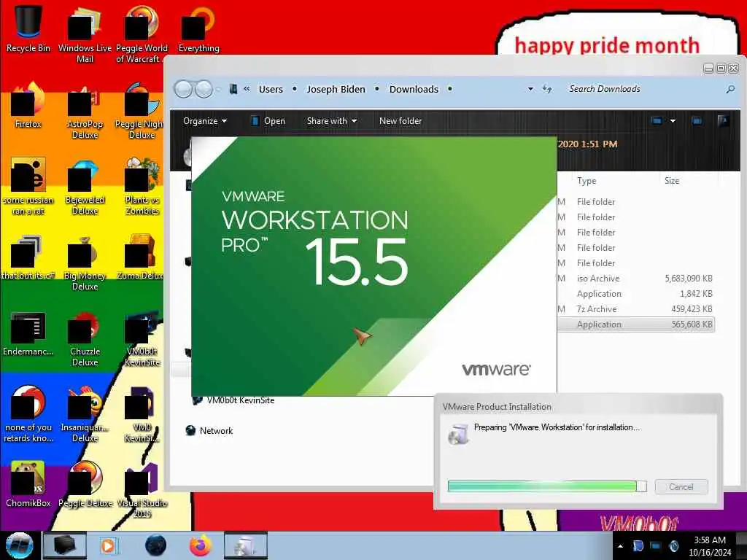Select Downloads breadcrumb segment
The width and height of the screenshot is (747, 560).
pyautogui.click(x=414, y=89)
